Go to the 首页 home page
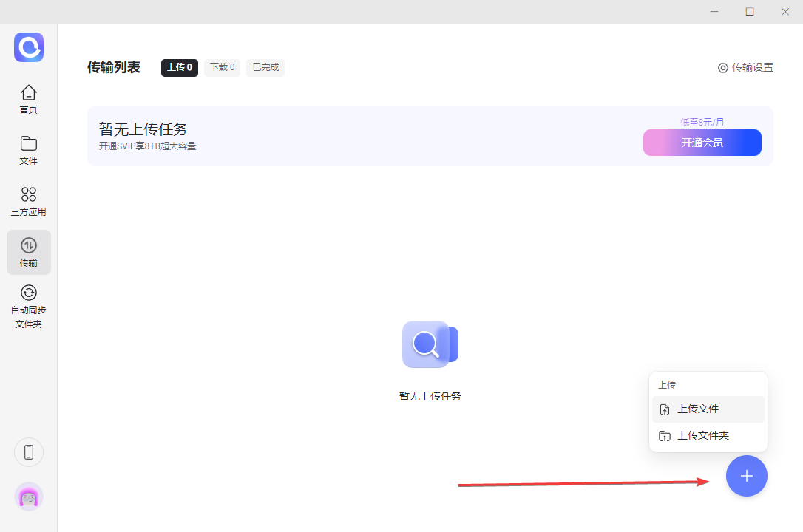The height and width of the screenshot is (532, 803). 28,99
